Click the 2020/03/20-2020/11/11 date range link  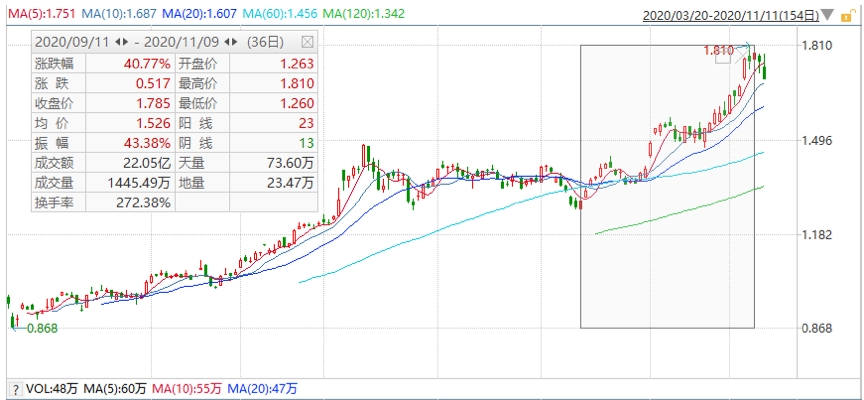pos(728,16)
